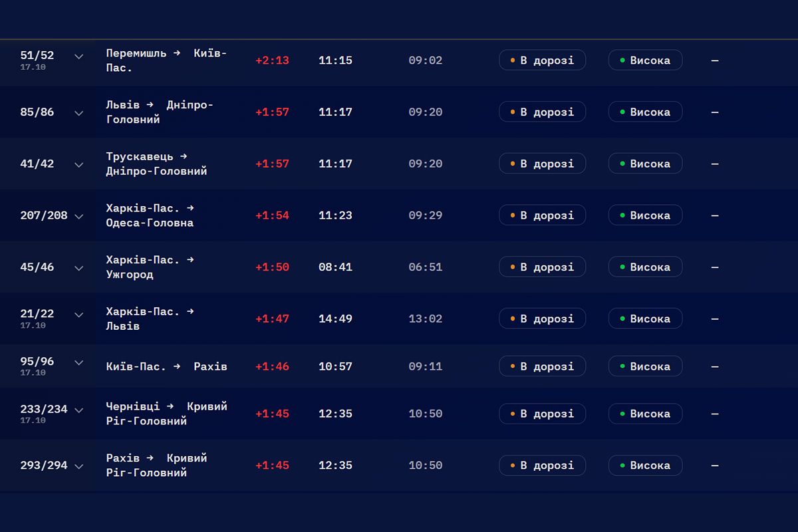Screen dimensions: 798x532
Task: Select "В дорозі" status for Харків-Пас. → Ужгород
Action: pyautogui.click(x=542, y=267)
